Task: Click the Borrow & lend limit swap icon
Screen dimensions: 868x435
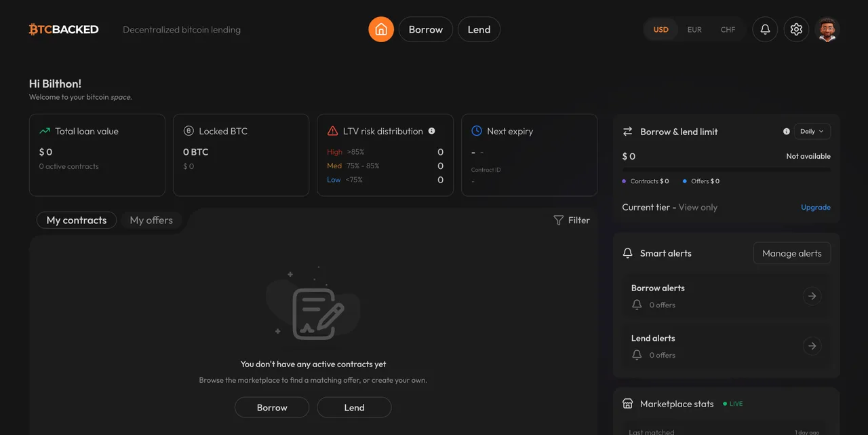Action: point(627,132)
